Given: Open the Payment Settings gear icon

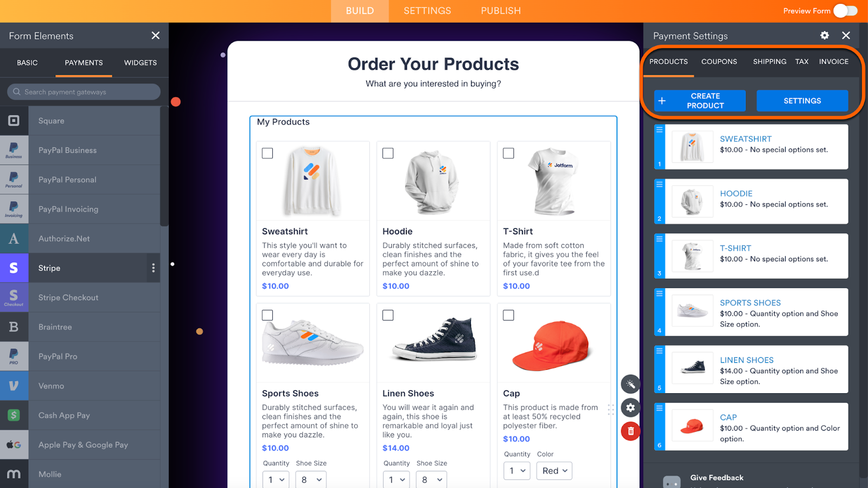Looking at the screenshot, I should click(x=825, y=35).
